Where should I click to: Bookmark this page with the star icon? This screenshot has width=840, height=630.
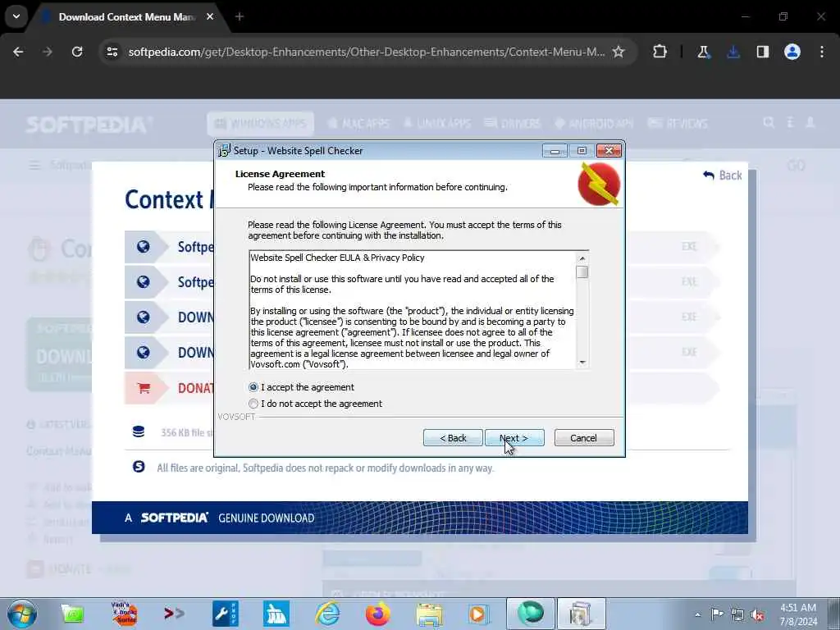coord(619,52)
